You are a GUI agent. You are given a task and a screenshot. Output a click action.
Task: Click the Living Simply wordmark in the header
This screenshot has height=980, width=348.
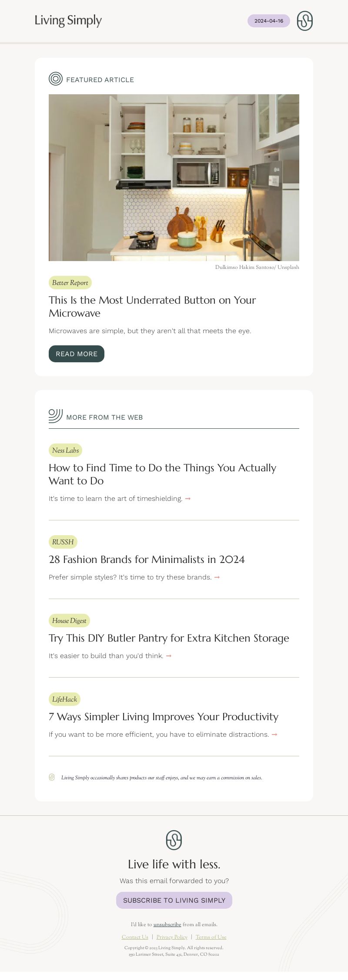(x=68, y=20)
